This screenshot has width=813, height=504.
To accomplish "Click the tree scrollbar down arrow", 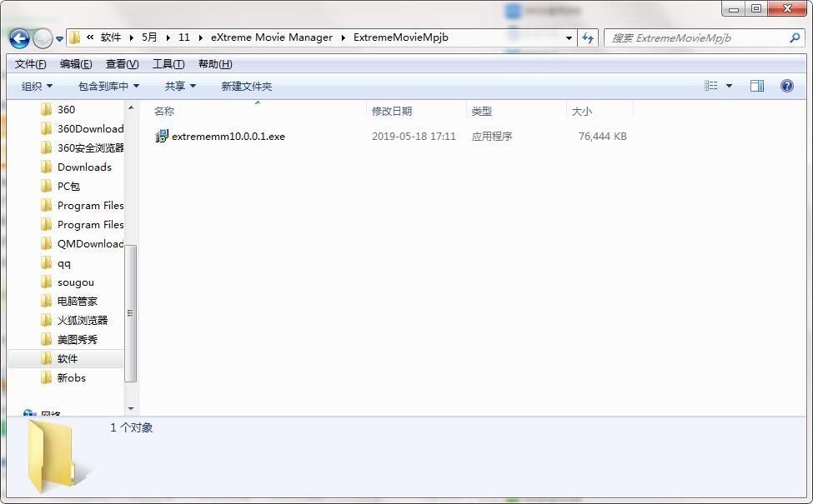I will click(x=131, y=409).
